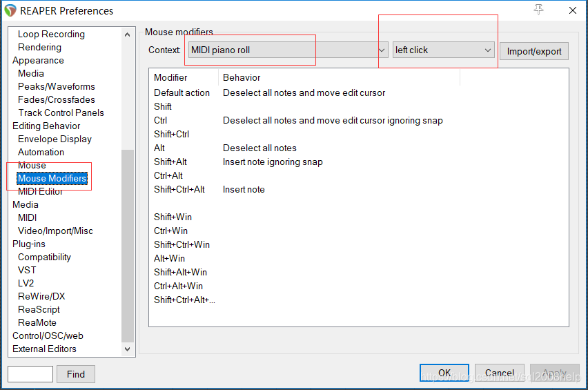Select VST in the tree
The image size is (588, 390).
pos(27,271)
